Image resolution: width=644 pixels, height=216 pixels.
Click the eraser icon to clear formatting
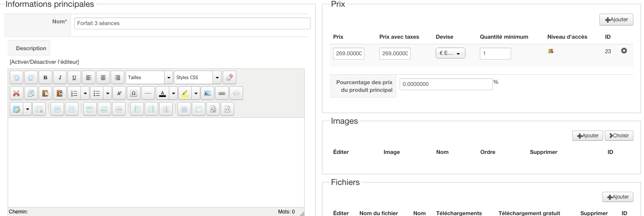(230, 78)
